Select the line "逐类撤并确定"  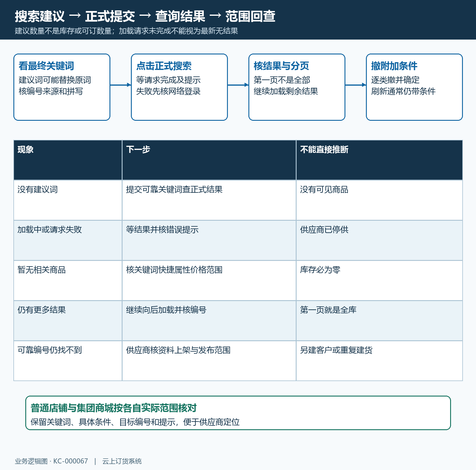point(395,80)
